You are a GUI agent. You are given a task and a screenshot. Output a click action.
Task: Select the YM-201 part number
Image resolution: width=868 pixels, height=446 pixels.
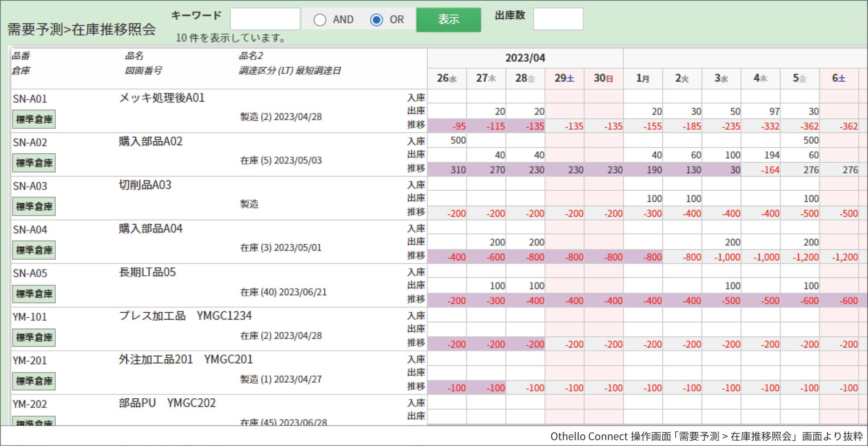[x=30, y=361]
